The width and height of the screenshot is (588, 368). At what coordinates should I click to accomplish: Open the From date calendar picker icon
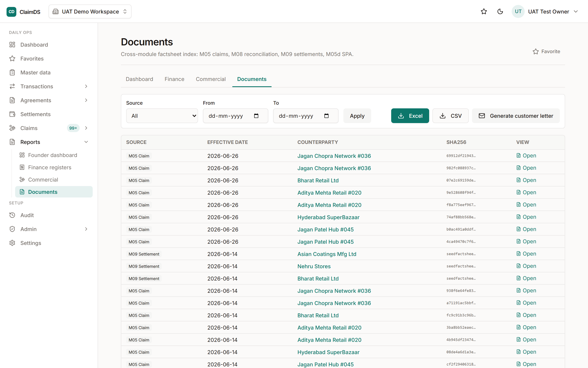pyautogui.click(x=256, y=116)
